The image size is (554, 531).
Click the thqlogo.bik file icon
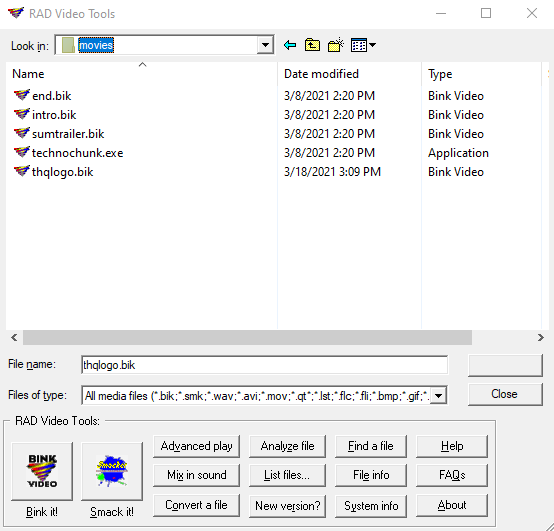[x=22, y=171]
